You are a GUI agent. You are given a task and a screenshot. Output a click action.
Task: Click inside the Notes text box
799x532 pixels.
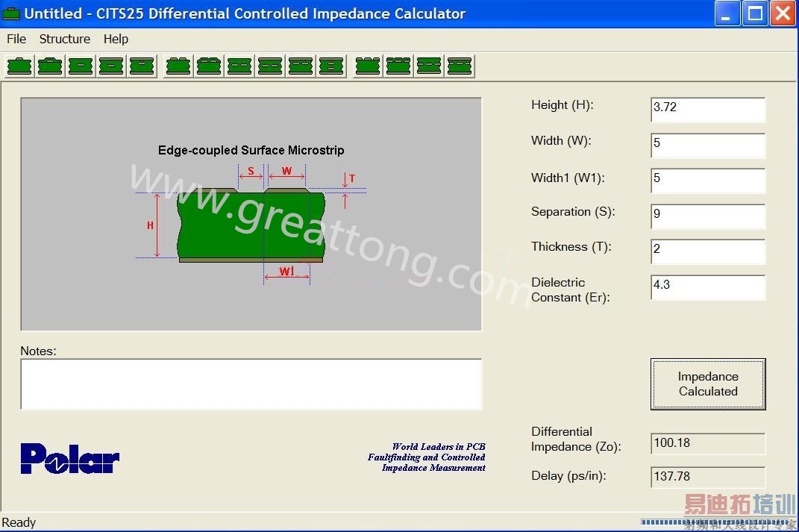coord(251,384)
